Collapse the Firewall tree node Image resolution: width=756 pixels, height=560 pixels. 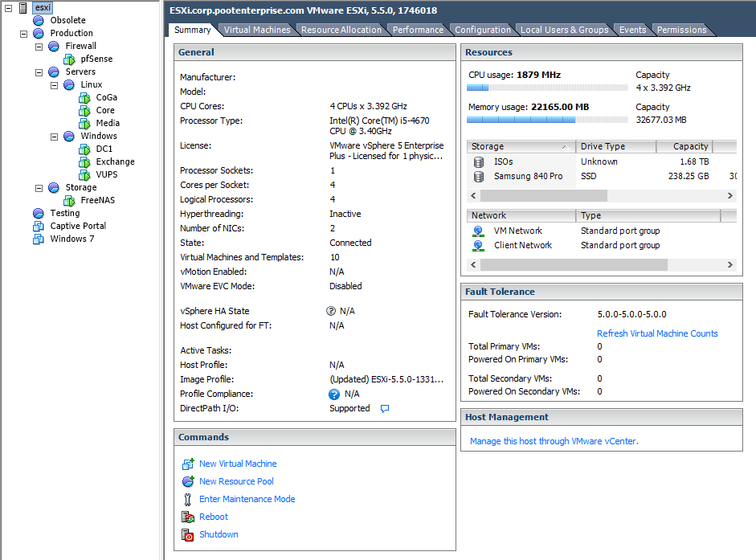pos(39,47)
